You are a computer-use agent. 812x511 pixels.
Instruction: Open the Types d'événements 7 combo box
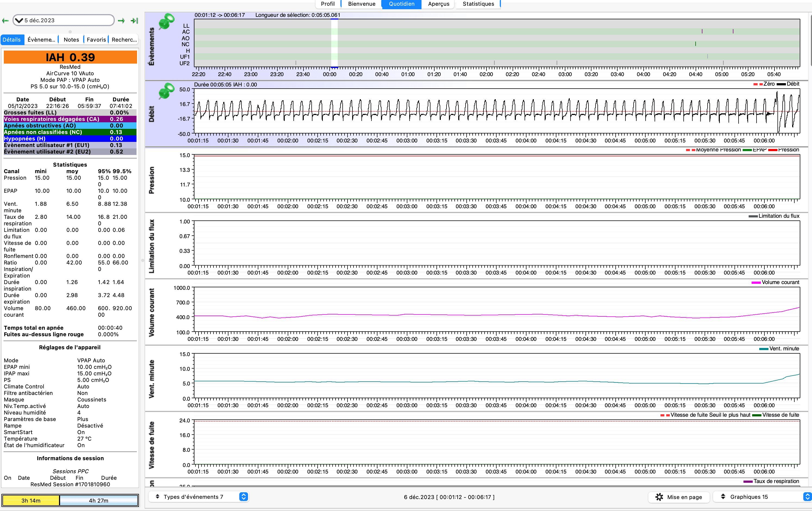click(x=198, y=497)
